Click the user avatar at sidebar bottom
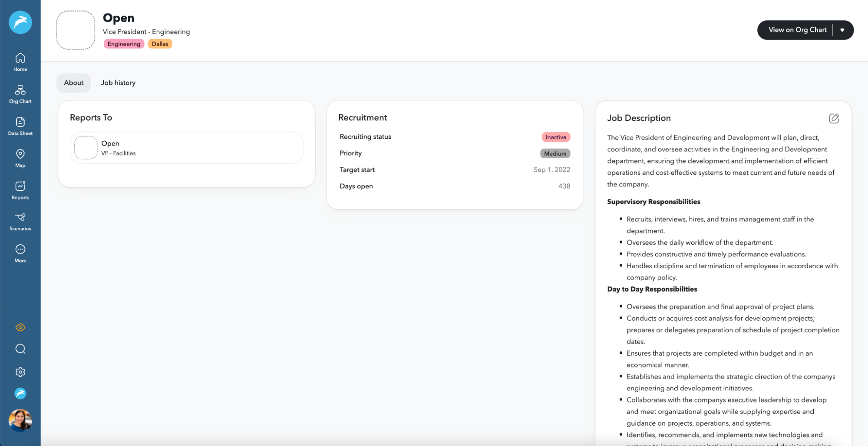 pos(20,420)
